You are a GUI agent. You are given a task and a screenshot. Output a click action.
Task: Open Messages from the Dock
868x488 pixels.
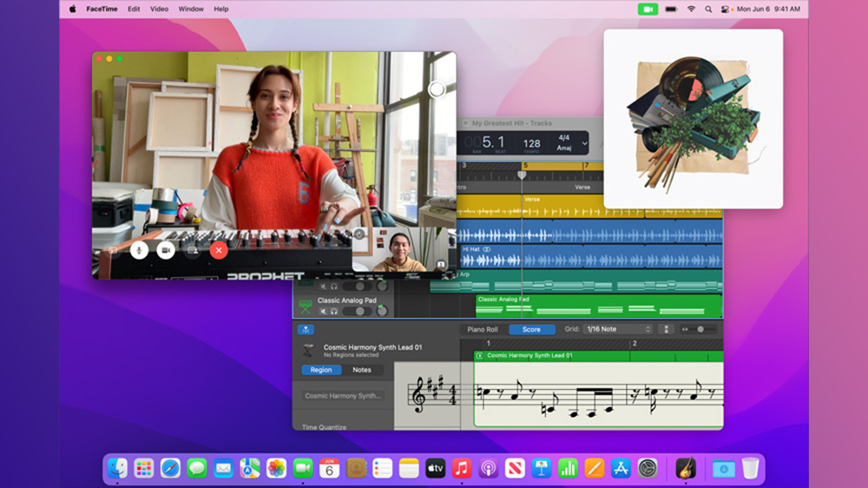click(196, 469)
